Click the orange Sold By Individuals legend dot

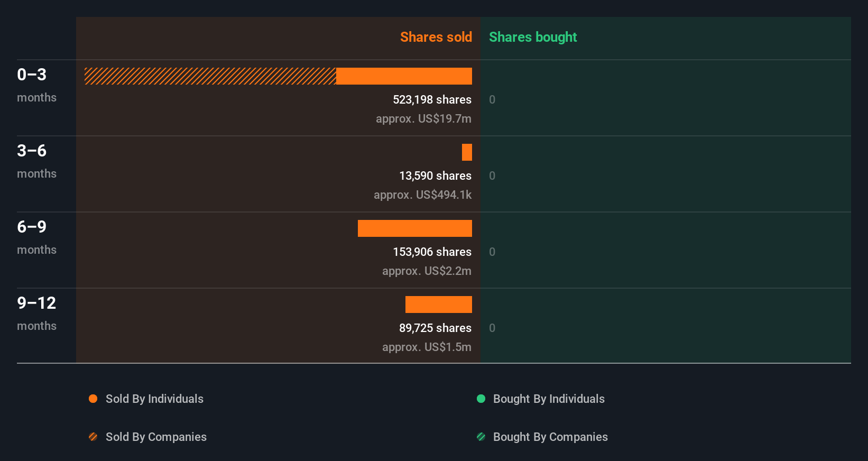click(93, 399)
